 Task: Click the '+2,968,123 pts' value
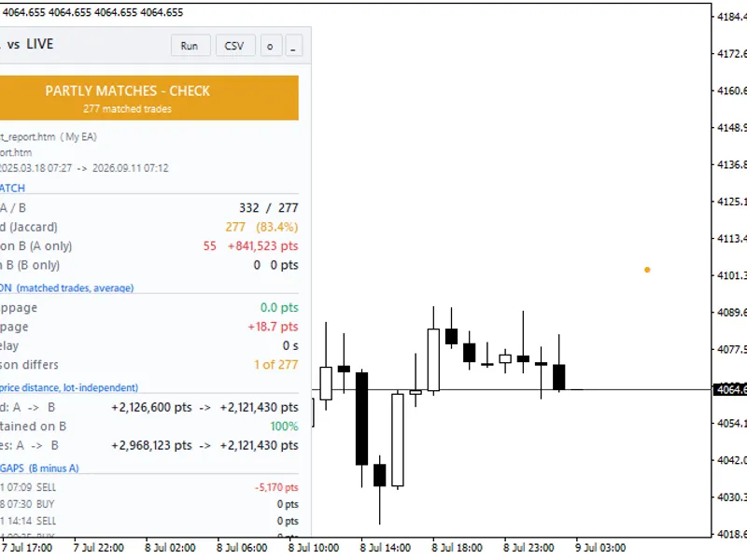point(151,445)
